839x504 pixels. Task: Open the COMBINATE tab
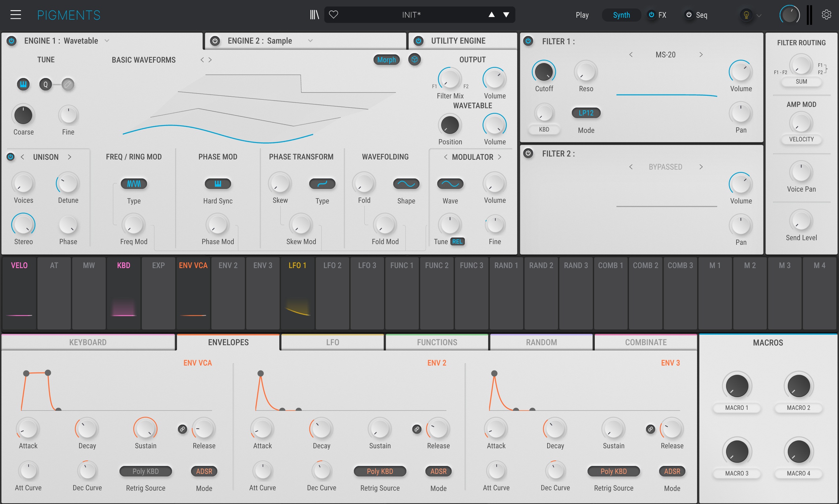646,342
